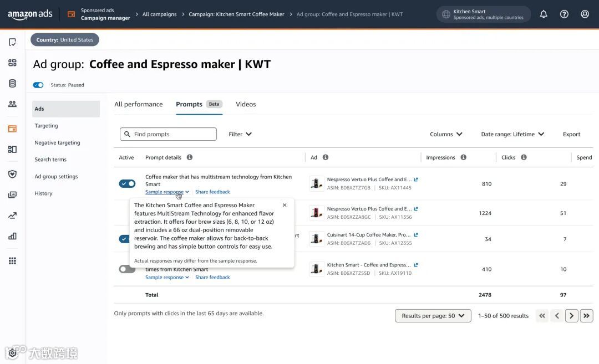Click info icon next to Prompt details
This screenshot has width=599, height=364.
coord(190,157)
